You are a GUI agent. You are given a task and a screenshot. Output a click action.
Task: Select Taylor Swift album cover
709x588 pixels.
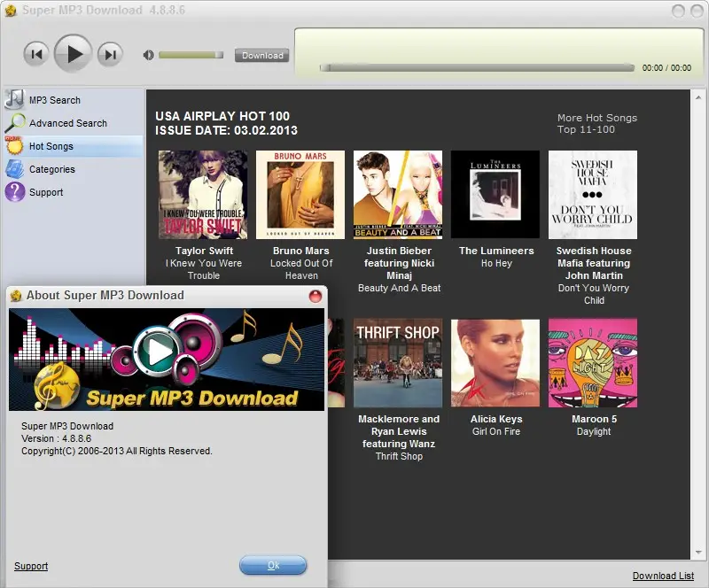pyautogui.click(x=203, y=195)
